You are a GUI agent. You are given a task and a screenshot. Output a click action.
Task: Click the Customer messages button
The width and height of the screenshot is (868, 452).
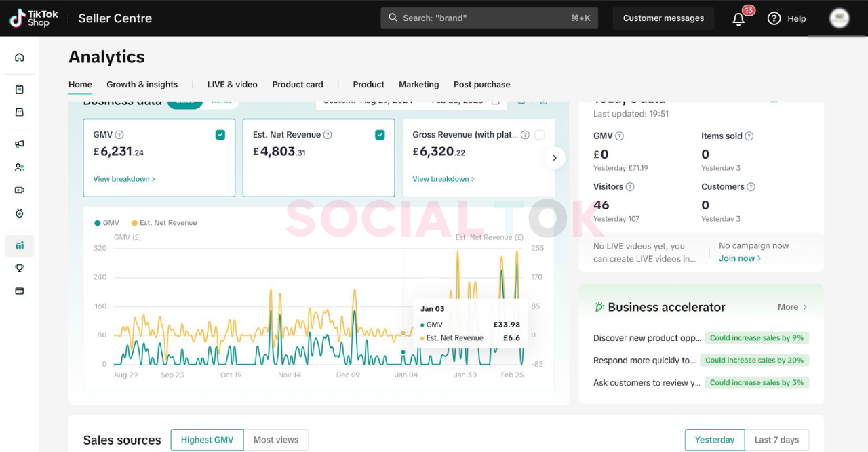(x=663, y=18)
